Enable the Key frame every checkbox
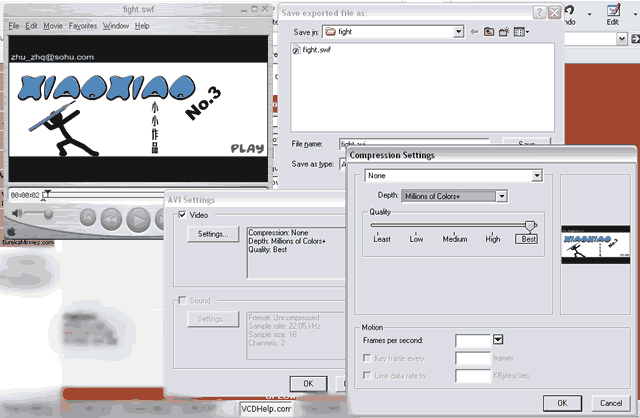 (367, 358)
